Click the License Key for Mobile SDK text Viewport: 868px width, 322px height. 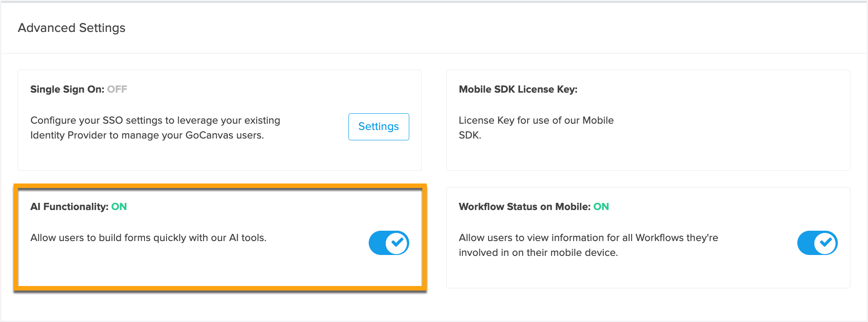(x=536, y=127)
